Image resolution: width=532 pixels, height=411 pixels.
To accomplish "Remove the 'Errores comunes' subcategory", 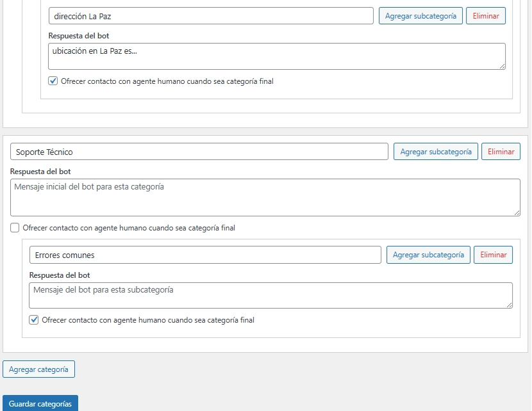I will (494, 255).
